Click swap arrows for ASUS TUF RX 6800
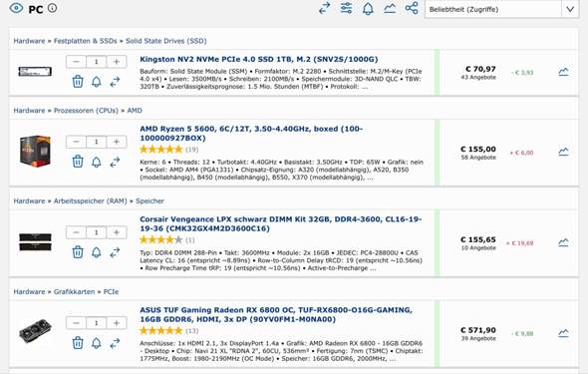588x374 pixels. tap(115, 343)
